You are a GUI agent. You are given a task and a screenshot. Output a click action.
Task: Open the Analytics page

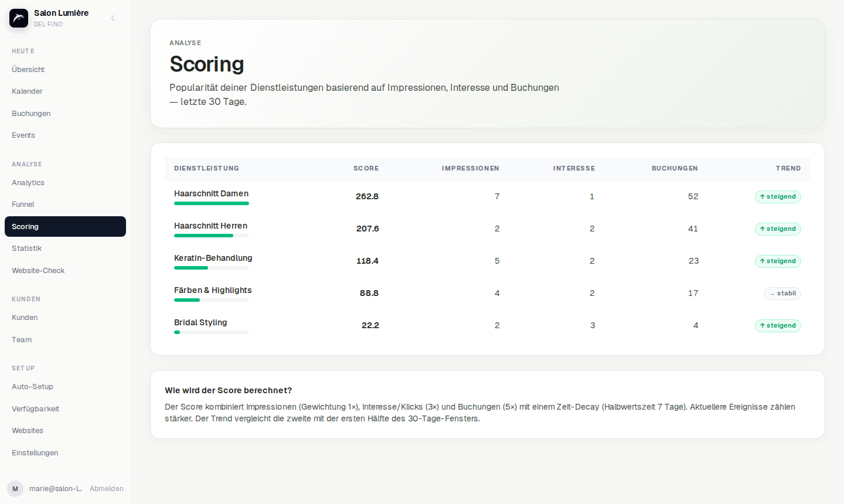click(65, 183)
